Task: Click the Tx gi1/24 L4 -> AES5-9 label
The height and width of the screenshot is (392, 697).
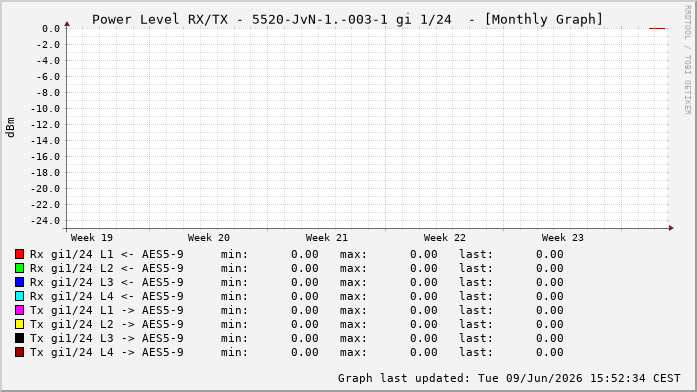Action: [x=107, y=352]
